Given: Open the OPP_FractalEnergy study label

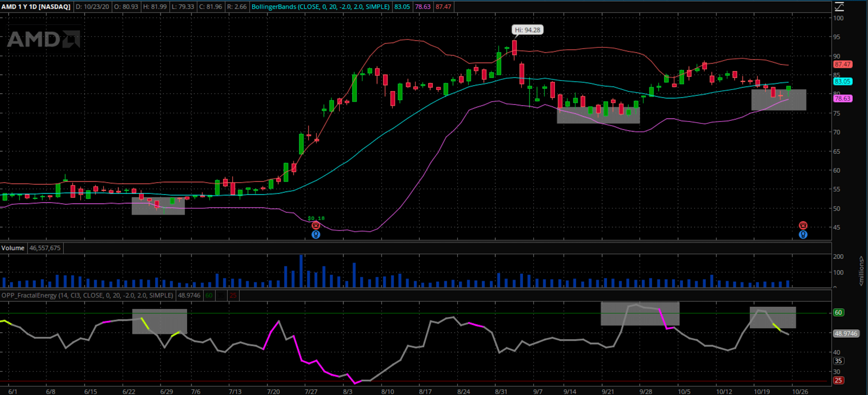Looking at the screenshot, I should [x=87, y=295].
